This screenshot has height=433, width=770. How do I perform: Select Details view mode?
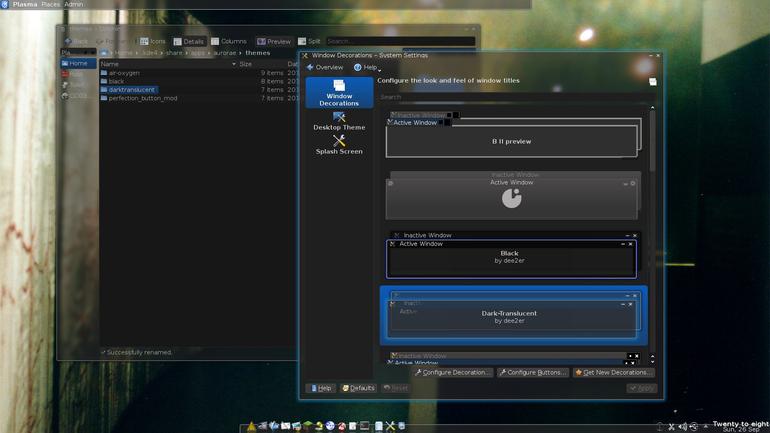(189, 41)
